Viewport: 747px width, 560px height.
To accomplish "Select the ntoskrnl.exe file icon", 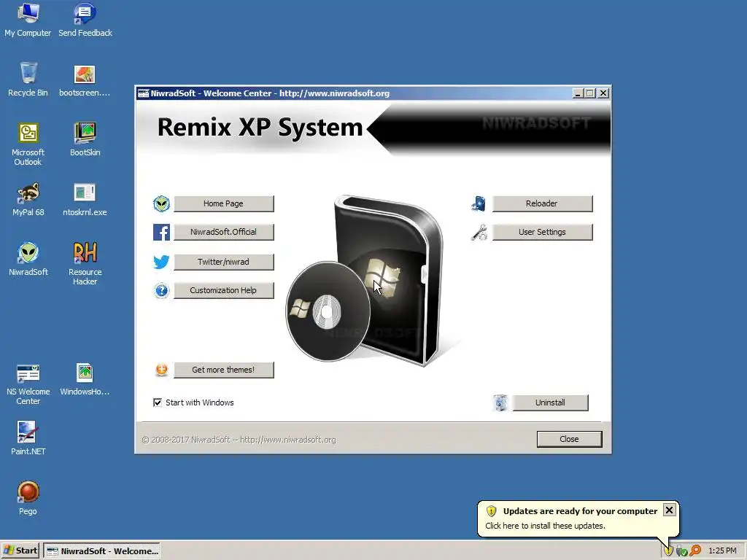I will click(85, 199).
